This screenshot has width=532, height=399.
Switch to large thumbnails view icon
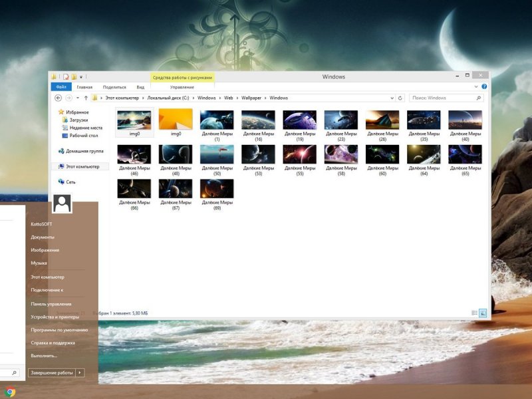(x=483, y=313)
